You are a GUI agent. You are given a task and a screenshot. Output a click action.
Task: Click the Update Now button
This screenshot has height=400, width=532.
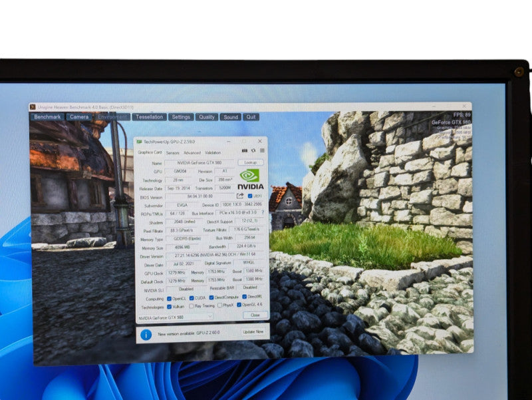pos(253,331)
